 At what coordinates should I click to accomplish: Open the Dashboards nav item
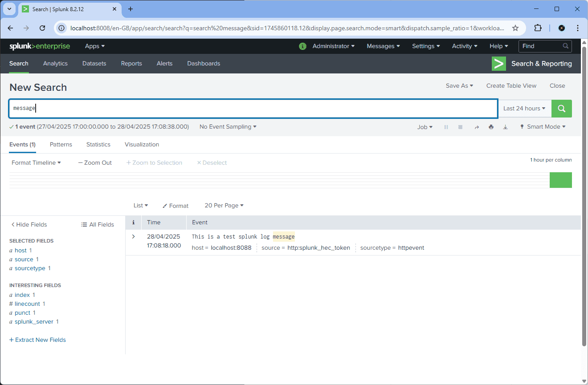204,64
